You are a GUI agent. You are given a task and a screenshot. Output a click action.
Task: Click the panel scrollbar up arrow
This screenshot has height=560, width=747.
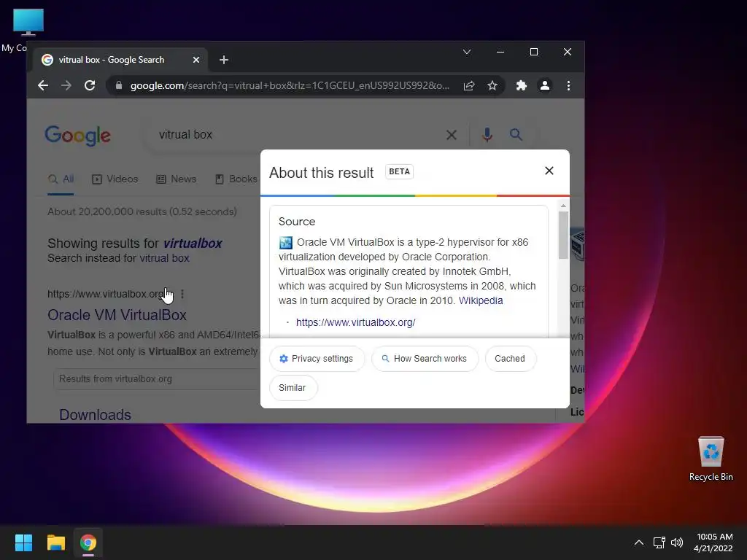564,206
